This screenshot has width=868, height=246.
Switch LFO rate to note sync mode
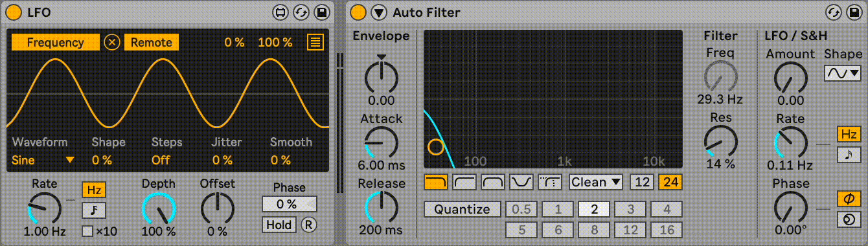[x=94, y=210]
